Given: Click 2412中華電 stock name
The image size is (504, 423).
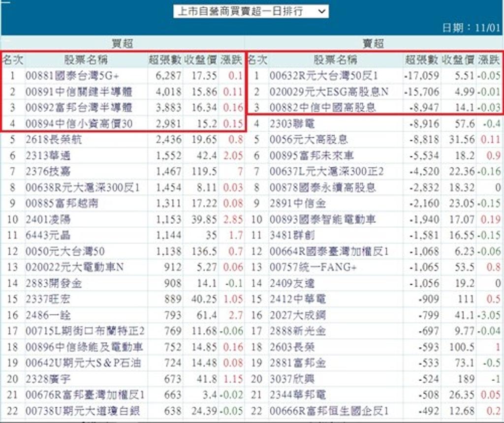Looking at the screenshot, I should tap(298, 299).
